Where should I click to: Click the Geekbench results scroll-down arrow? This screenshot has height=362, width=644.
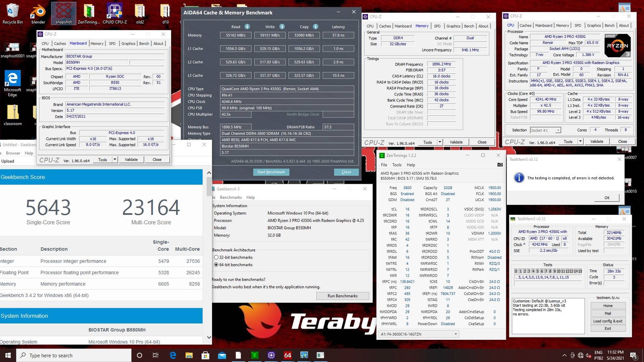(x=209, y=337)
